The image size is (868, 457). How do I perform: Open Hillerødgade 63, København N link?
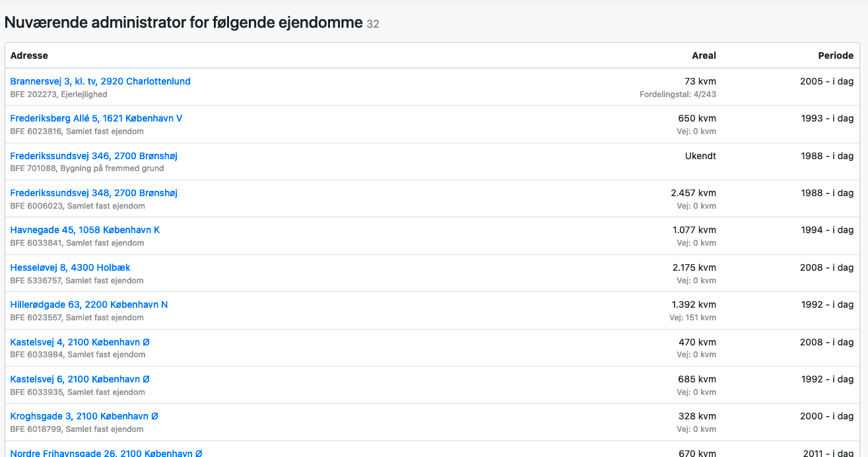[x=89, y=304]
